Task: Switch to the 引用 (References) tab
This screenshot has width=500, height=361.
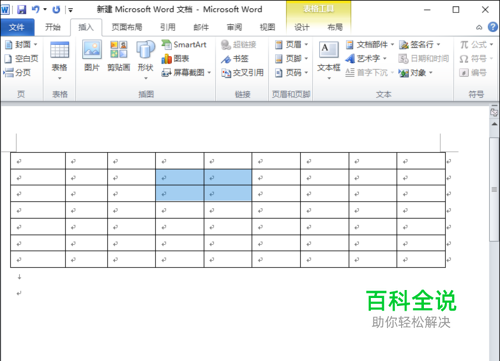Action: tap(168, 27)
